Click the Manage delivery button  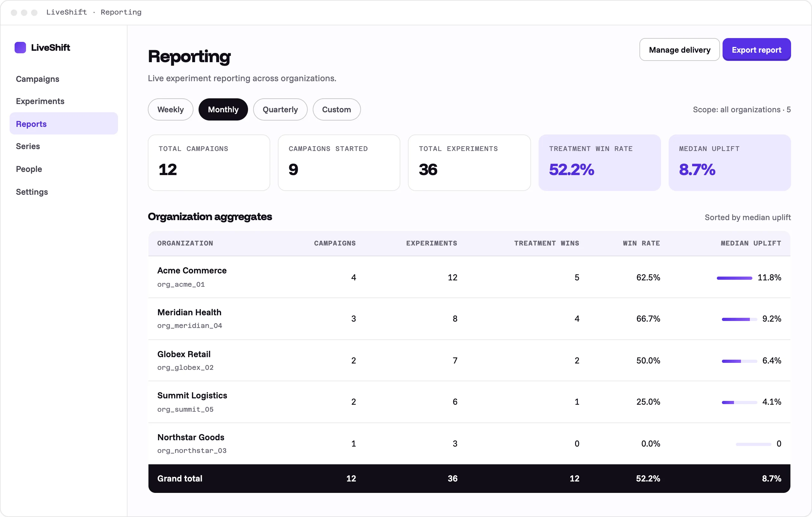tap(679, 49)
